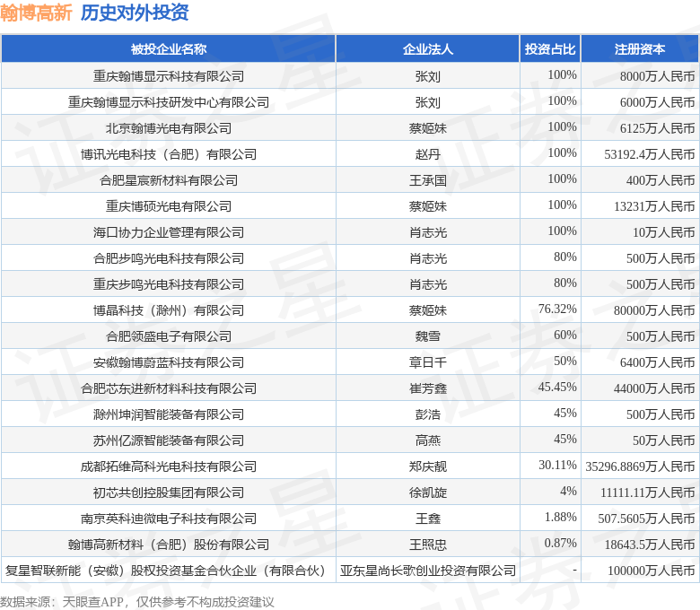This screenshot has width=700, height=610.
Task: Select company 翰博高新材料（合肥）股份有限公司
Action: click(x=169, y=545)
